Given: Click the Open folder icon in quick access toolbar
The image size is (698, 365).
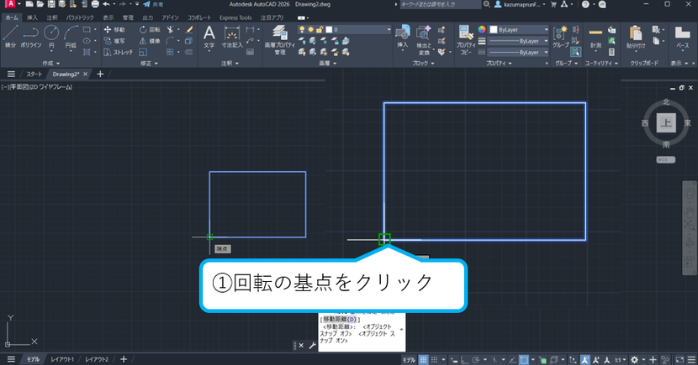Looking at the screenshot, I should [40, 4].
